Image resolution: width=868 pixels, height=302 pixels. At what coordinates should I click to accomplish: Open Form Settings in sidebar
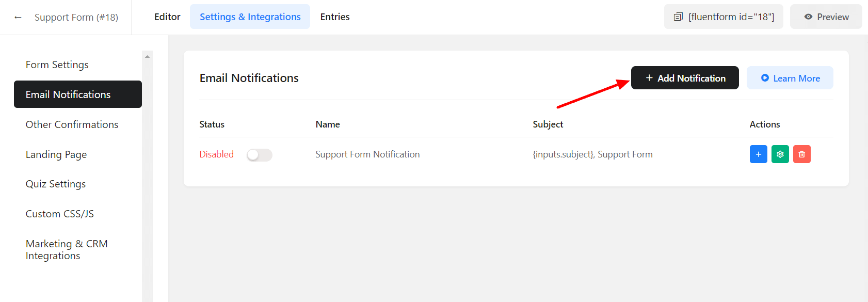point(57,65)
